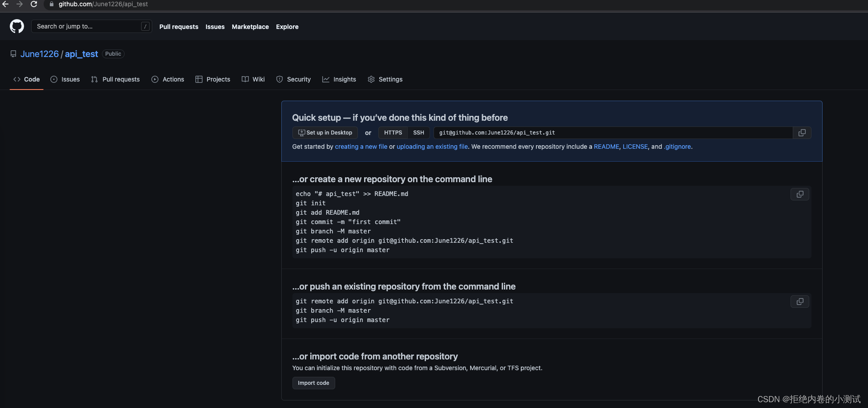Click the slash shortcut icon in search
This screenshot has height=408, width=868.
click(x=145, y=26)
